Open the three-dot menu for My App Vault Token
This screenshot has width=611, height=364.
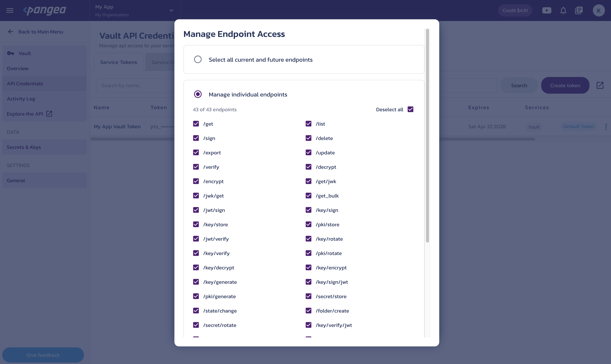[606, 127]
